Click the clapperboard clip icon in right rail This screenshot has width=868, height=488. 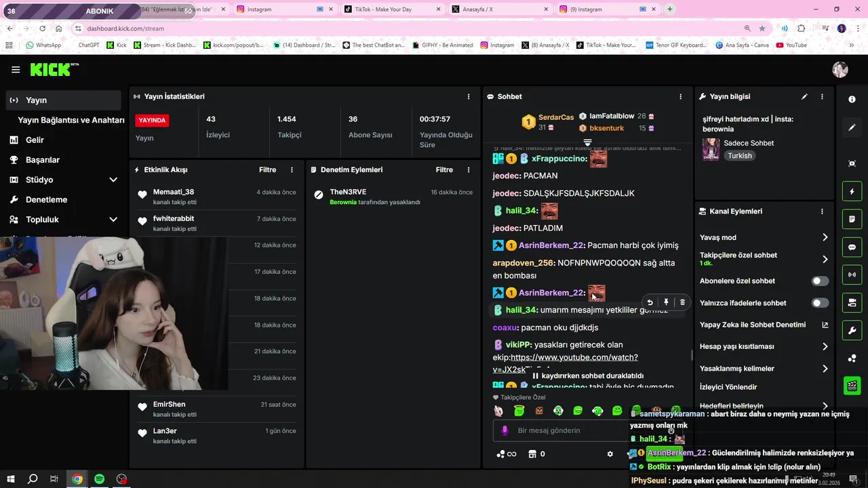[x=852, y=386]
